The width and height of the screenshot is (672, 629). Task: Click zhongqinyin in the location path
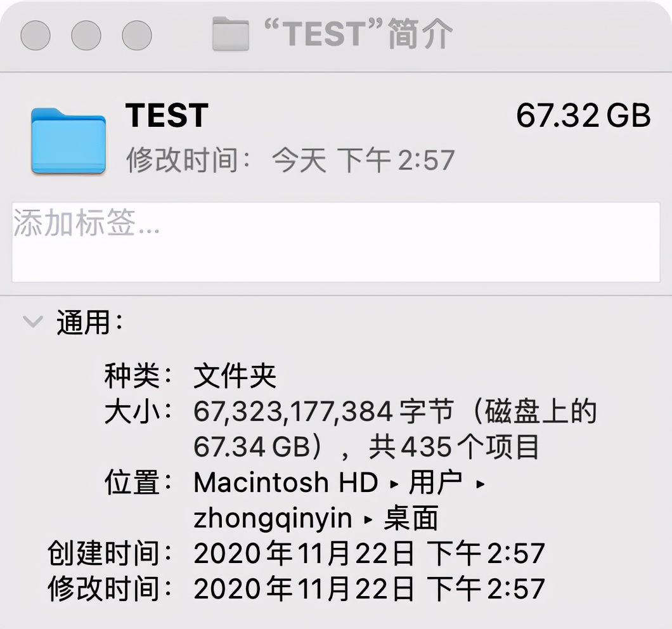coord(271,518)
